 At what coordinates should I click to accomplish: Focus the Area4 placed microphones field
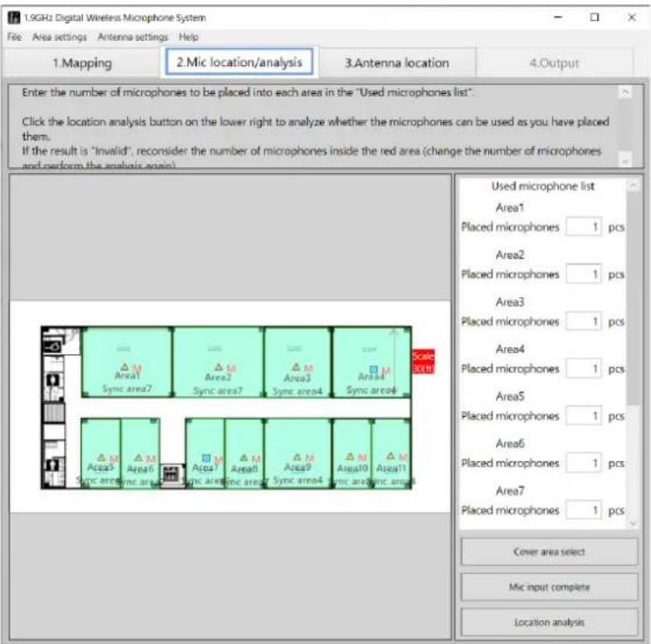point(583,369)
